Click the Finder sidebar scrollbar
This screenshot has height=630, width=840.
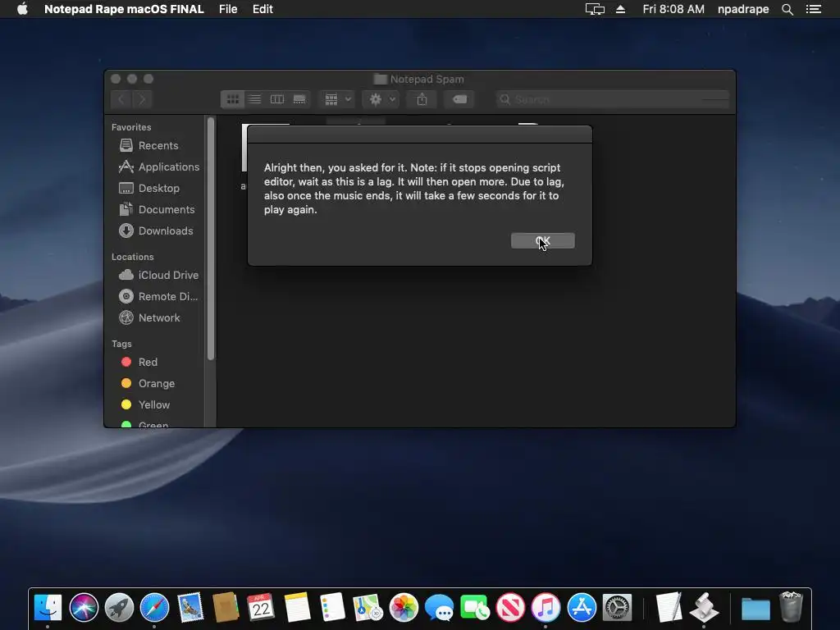pyautogui.click(x=211, y=239)
